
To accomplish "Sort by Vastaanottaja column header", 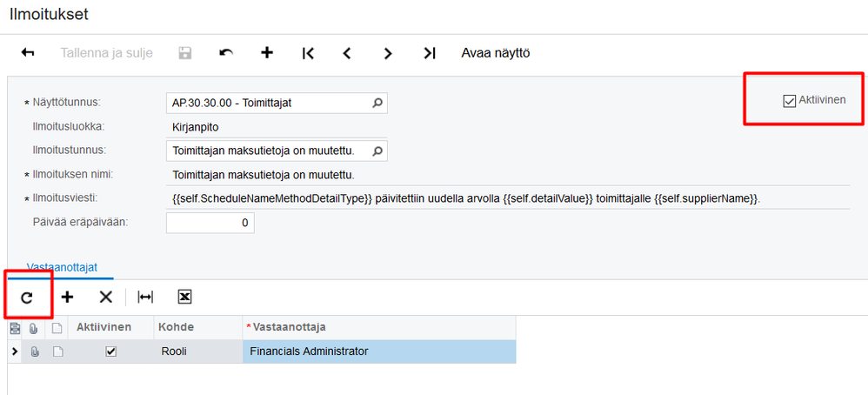I will (x=379, y=327).
